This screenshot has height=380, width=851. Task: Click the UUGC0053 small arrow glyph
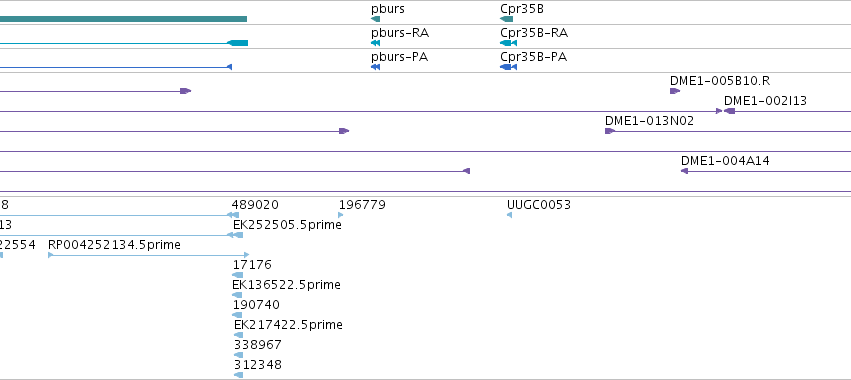[509, 215]
